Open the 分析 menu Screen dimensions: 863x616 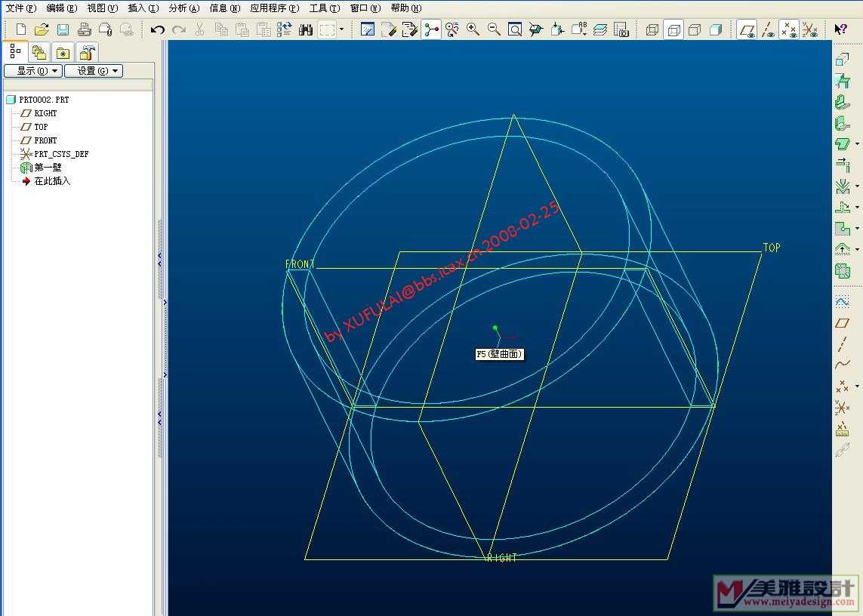[x=184, y=8]
